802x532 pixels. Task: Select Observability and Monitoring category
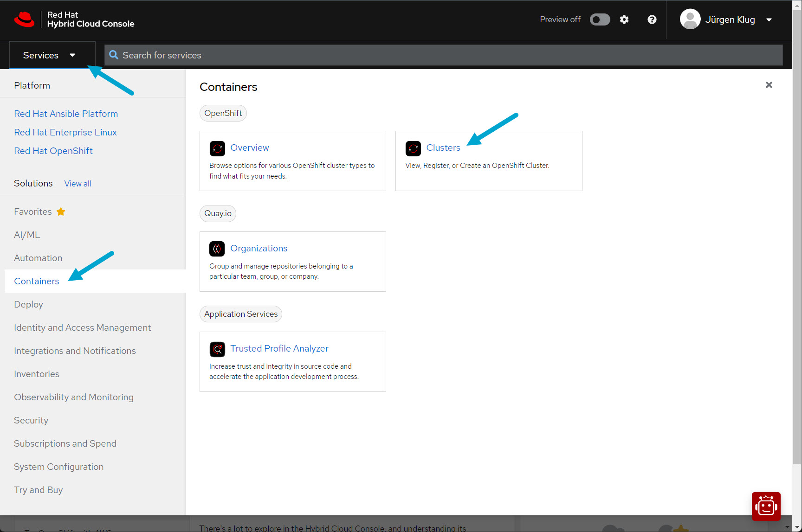pos(74,397)
